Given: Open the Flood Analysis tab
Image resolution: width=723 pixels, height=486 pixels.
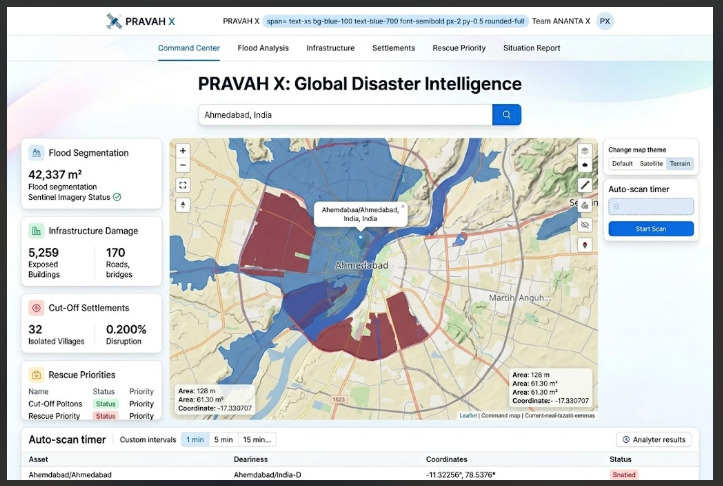Looking at the screenshot, I should (x=263, y=48).
